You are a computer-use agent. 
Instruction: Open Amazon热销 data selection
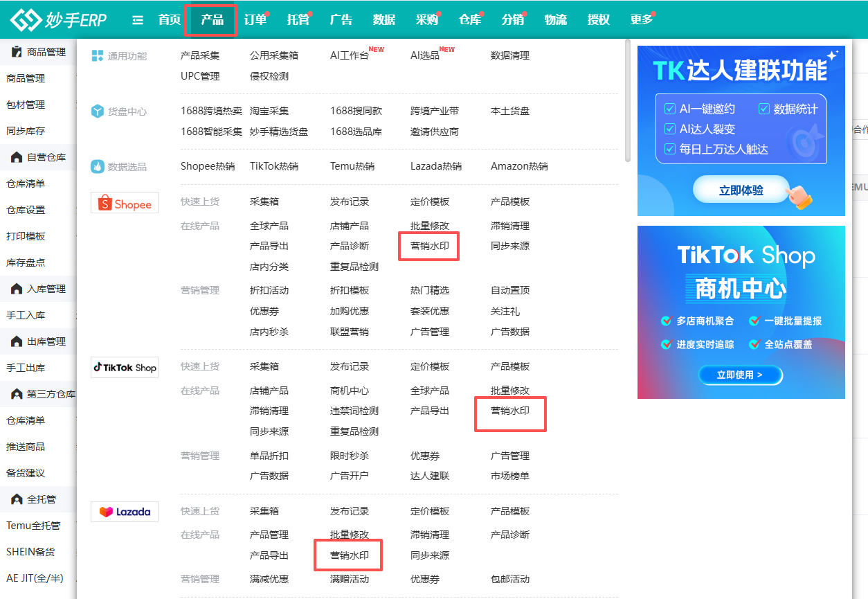point(519,166)
